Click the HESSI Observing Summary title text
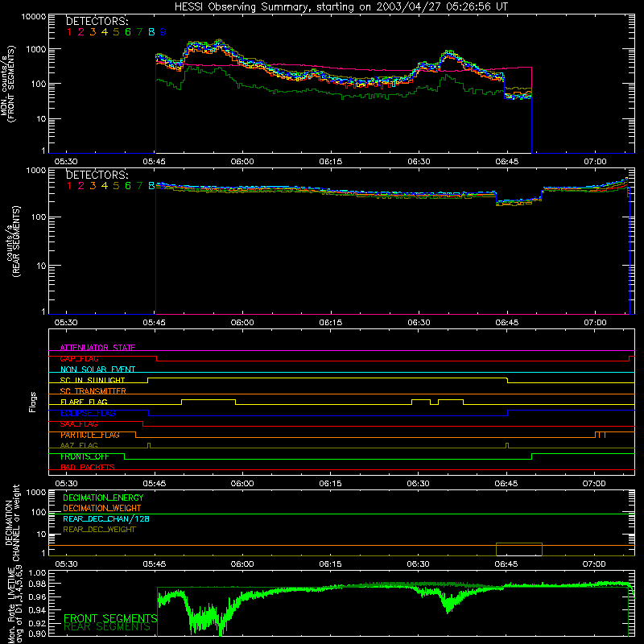Screen dimensions: 644x644 (x=341, y=7)
